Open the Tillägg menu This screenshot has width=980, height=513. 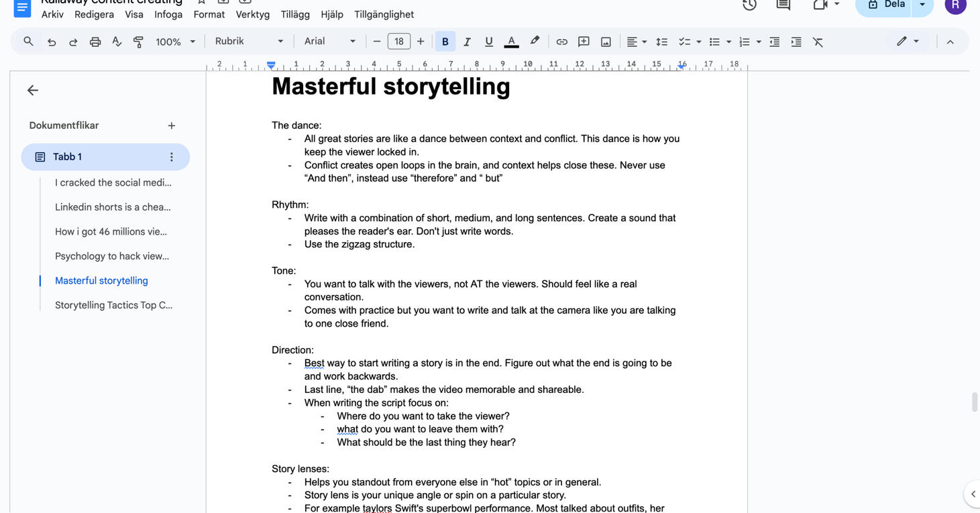[295, 14]
